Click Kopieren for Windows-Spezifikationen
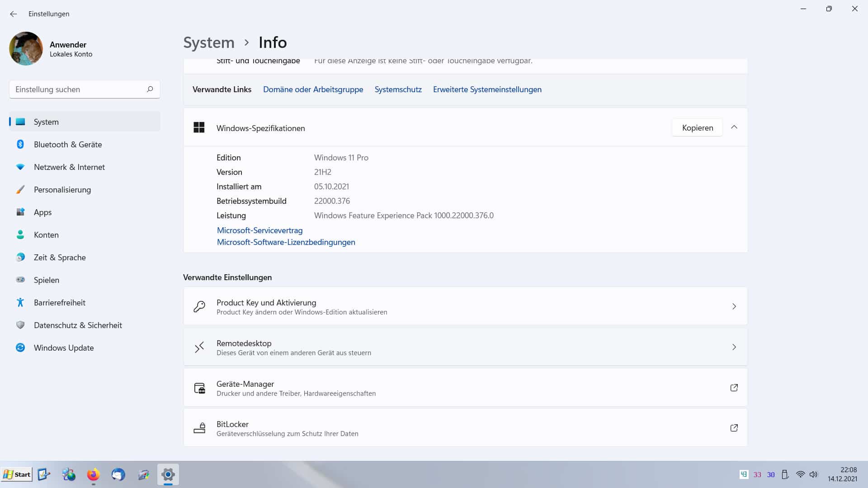868x488 pixels. tap(697, 128)
